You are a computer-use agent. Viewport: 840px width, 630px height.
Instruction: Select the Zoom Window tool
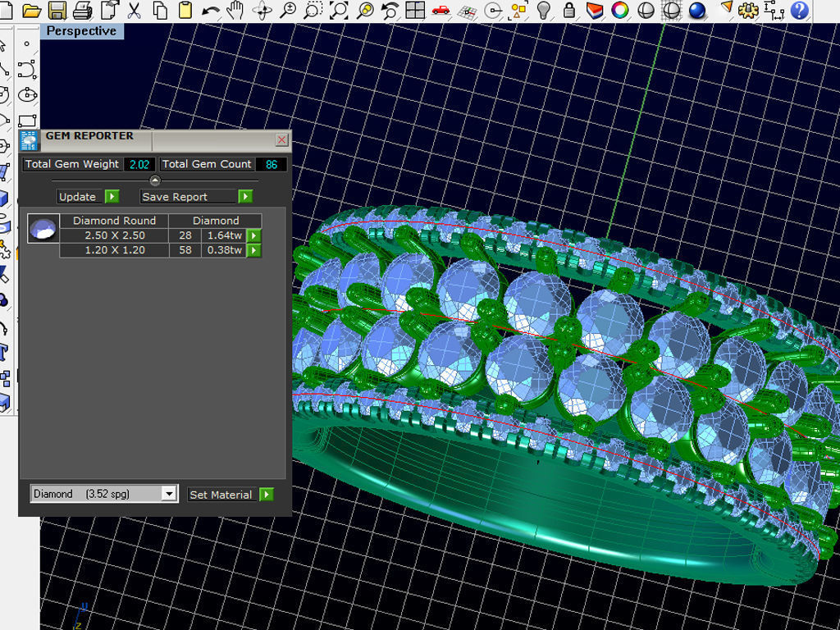(313, 10)
